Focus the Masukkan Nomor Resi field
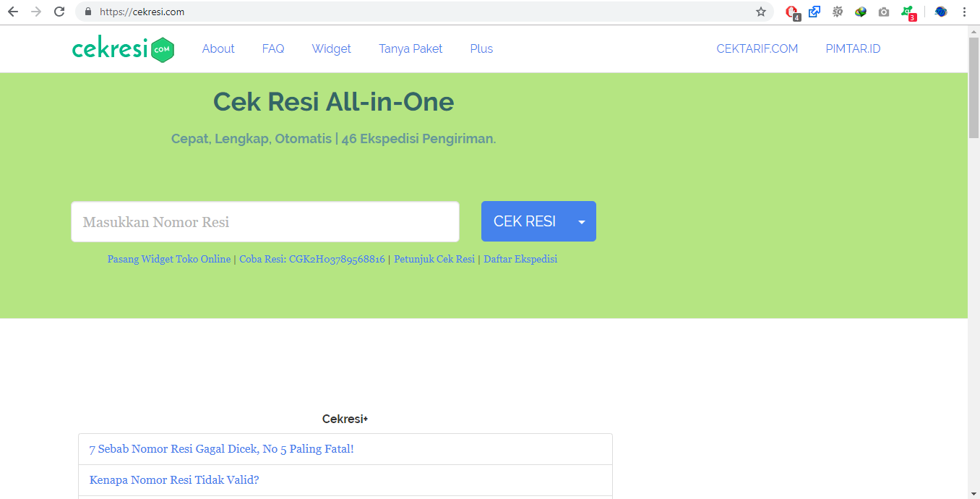 click(265, 221)
